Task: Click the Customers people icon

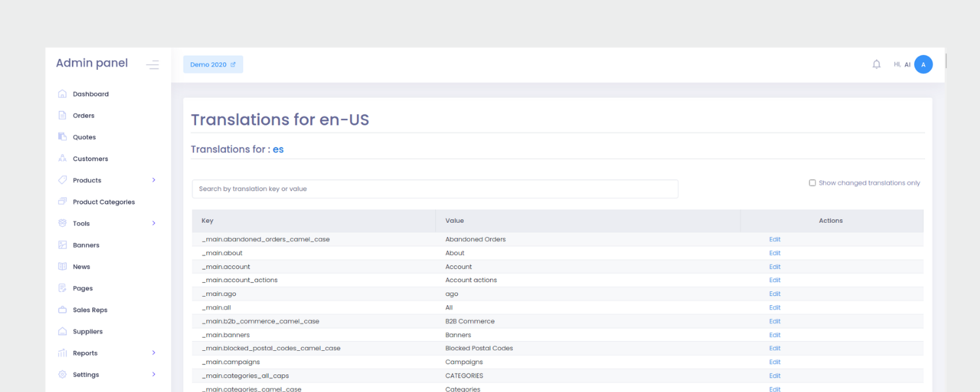Action: click(63, 159)
